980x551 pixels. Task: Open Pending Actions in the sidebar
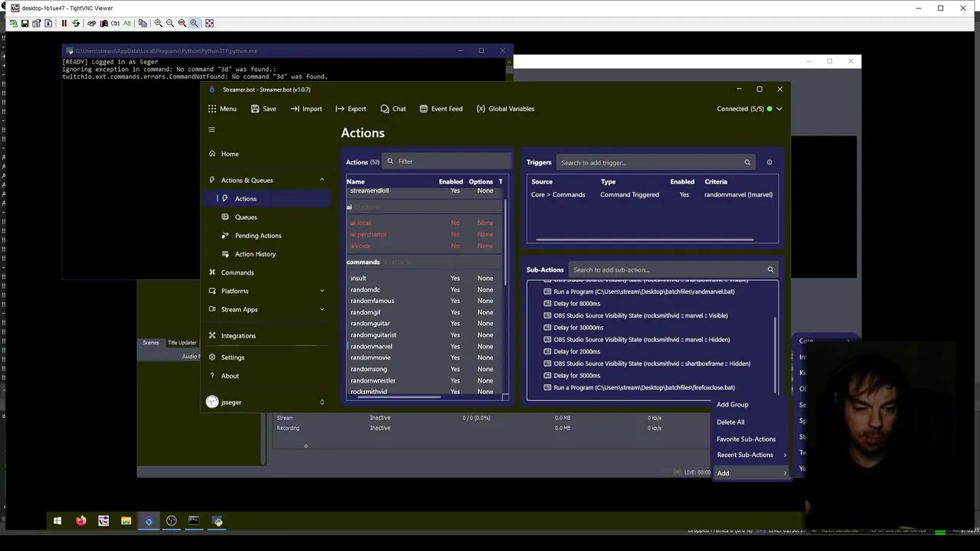pos(268,235)
